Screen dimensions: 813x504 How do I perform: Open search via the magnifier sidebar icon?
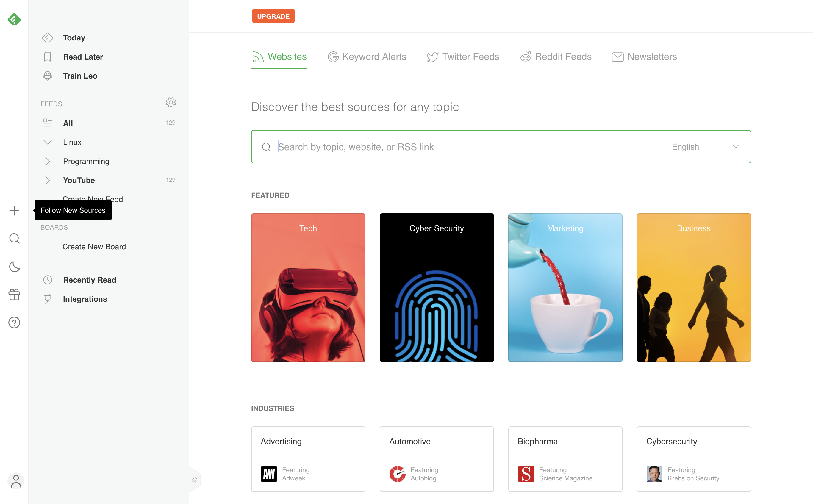[x=14, y=238]
